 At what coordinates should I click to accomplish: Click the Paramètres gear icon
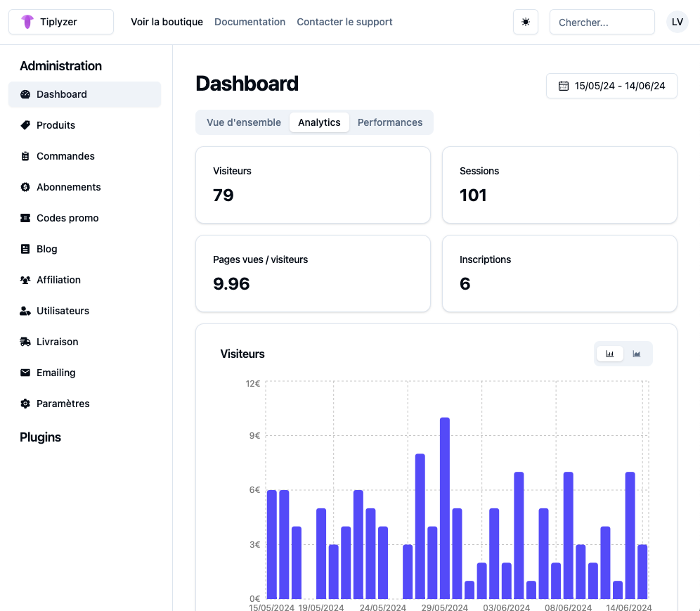pyautogui.click(x=25, y=404)
